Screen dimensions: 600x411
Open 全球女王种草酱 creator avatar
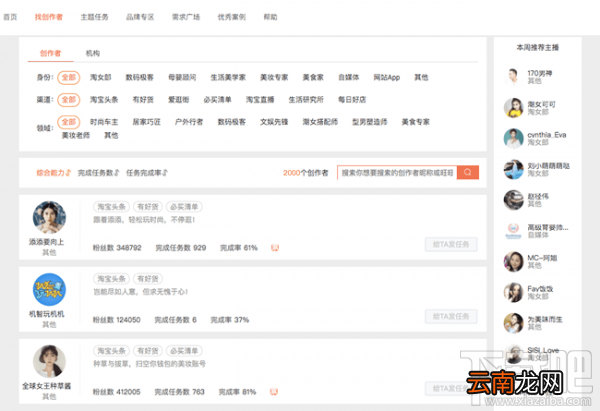49,361
